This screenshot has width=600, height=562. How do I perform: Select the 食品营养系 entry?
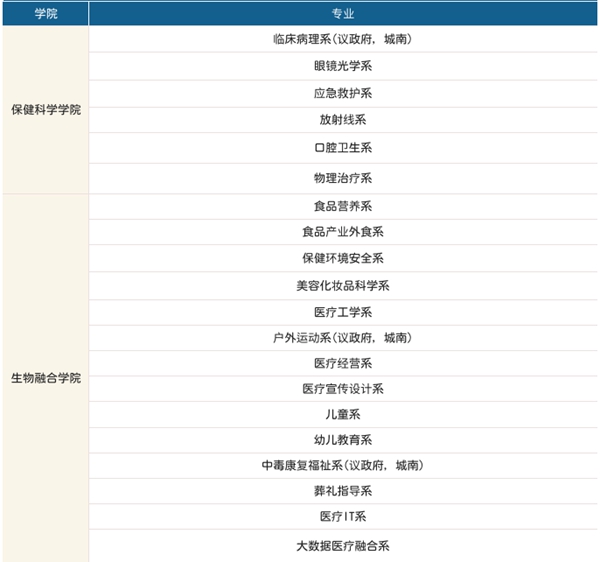tap(343, 206)
